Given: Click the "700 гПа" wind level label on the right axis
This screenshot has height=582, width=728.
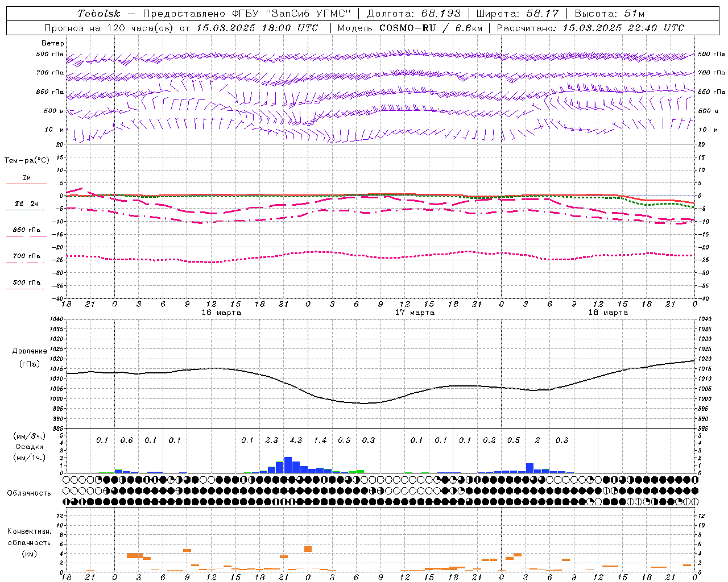Looking at the screenshot, I should pyautogui.click(x=712, y=73).
